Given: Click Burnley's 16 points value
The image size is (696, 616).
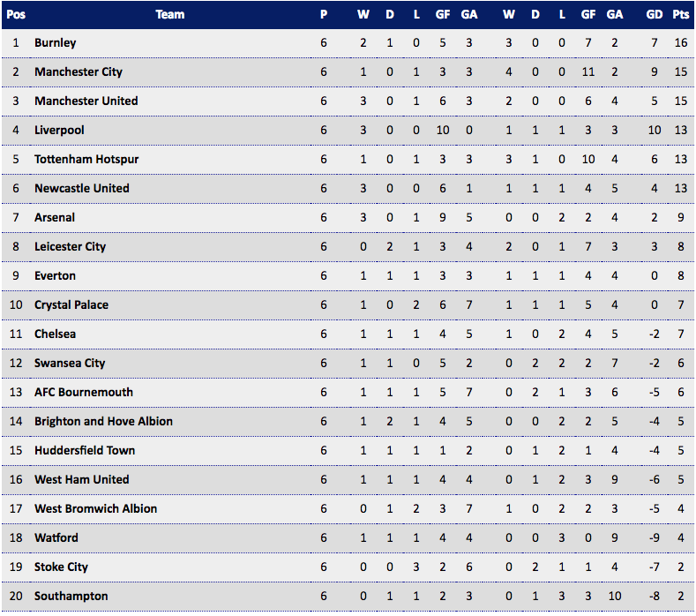Looking at the screenshot, I should pos(681,43).
